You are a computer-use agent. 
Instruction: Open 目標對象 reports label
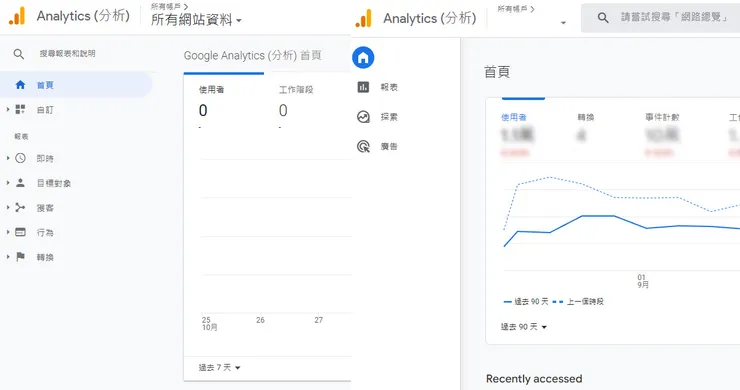click(x=54, y=183)
